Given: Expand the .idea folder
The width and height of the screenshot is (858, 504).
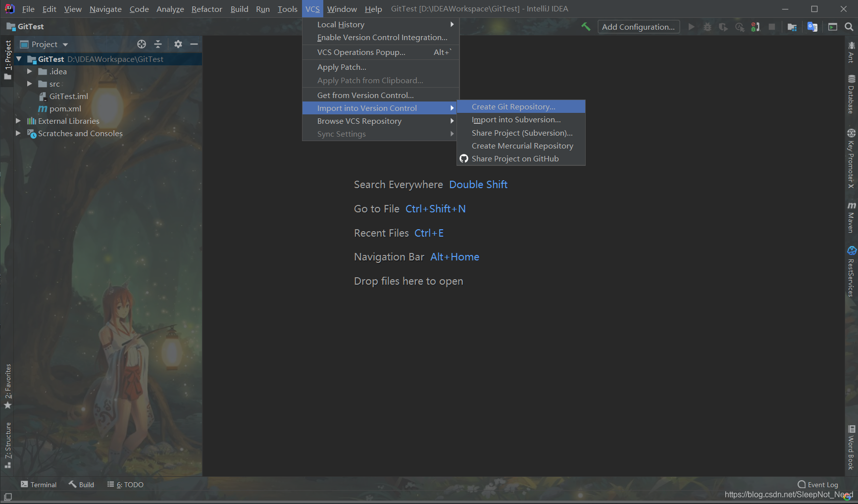Looking at the screenshot, I should (x=30, y=71).
